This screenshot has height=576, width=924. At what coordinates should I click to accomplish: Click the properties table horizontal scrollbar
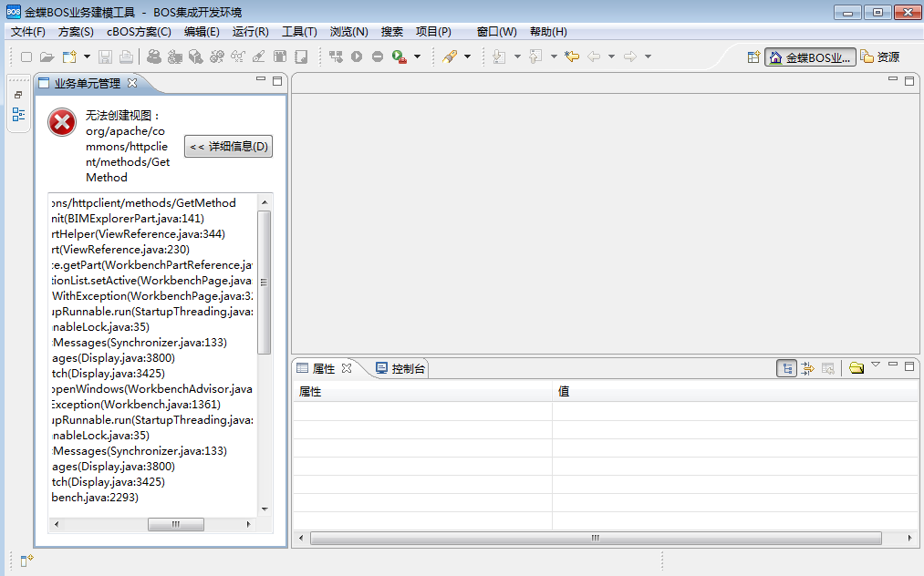pos(596,538)
